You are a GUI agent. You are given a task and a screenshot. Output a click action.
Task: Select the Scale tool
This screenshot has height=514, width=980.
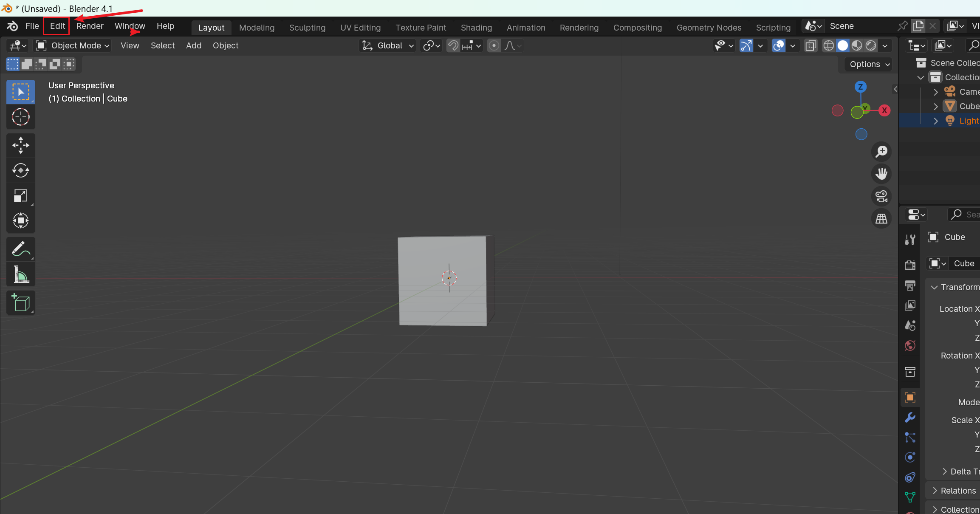(x=20, y=195)
